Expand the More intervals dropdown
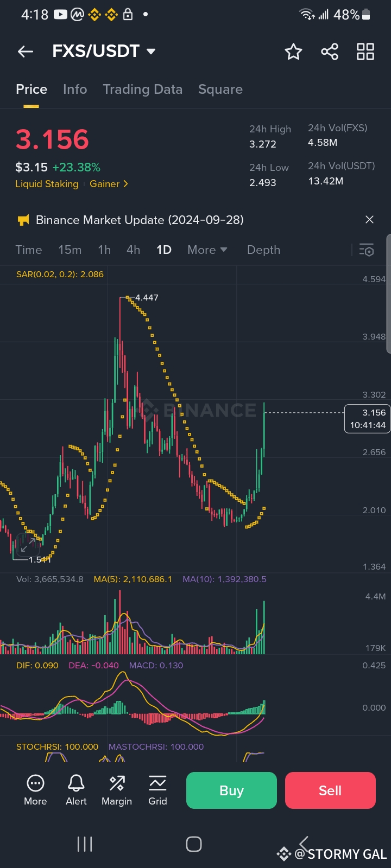The image size is (391, 868). point(207,250)
